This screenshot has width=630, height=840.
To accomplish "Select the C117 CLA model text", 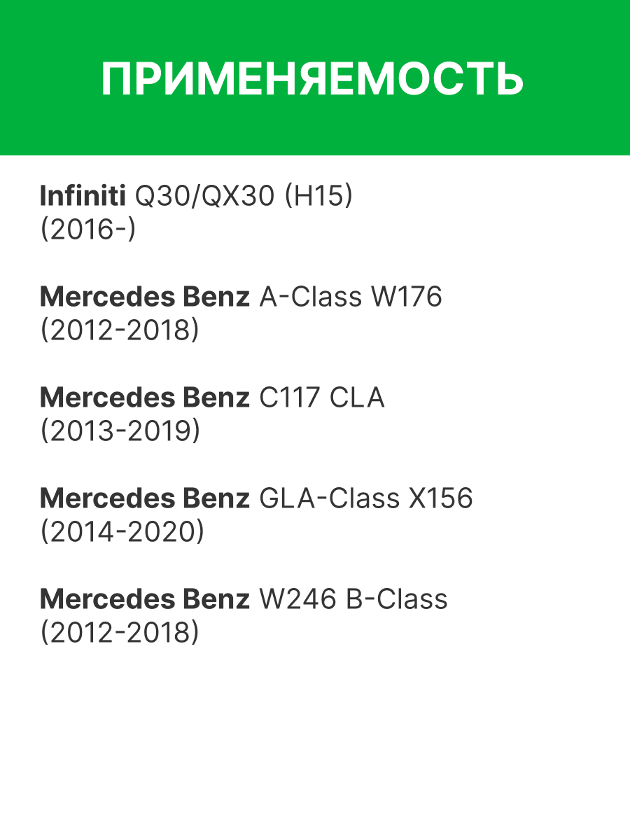I will pos(322,398).
